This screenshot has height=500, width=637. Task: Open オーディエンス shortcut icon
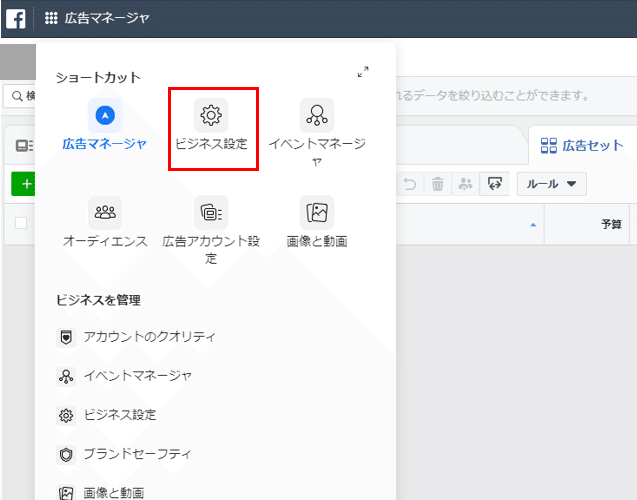105,212
